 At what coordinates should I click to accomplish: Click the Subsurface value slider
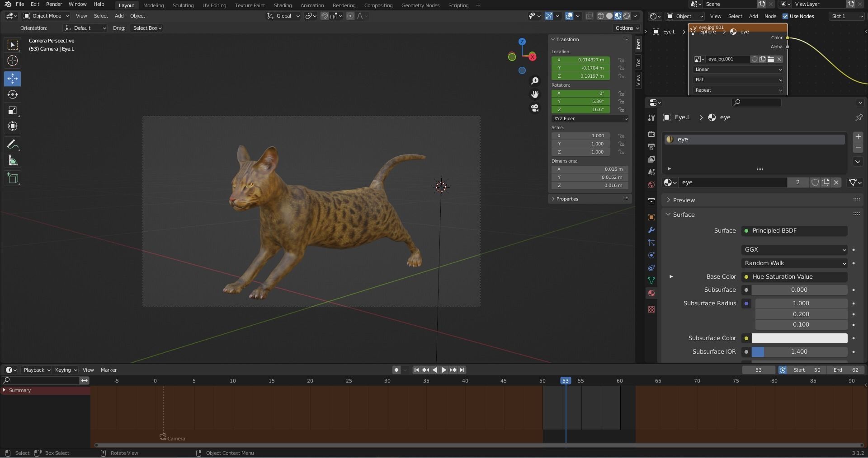coord(799,290)
